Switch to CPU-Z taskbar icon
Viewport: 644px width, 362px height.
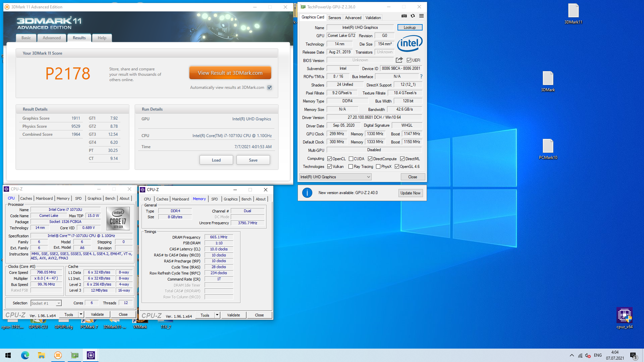coord(91,355)
